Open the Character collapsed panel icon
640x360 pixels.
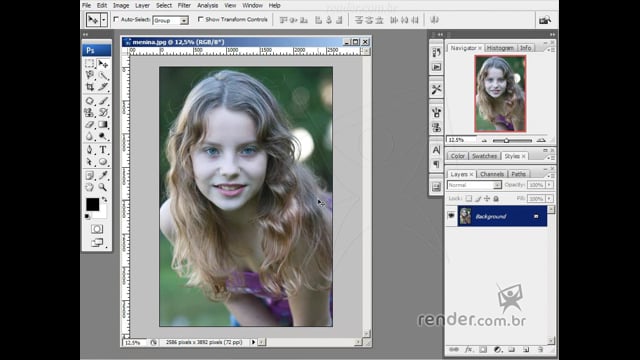pyautogui.click(x=436, y=150)
